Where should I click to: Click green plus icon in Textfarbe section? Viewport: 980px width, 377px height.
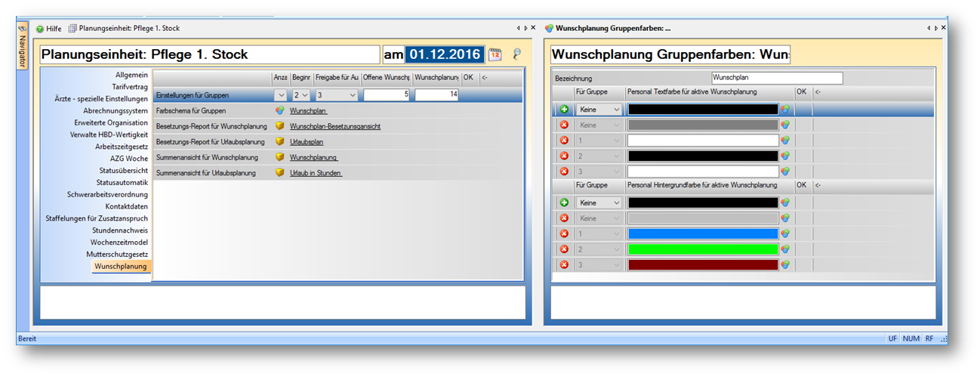563,110
